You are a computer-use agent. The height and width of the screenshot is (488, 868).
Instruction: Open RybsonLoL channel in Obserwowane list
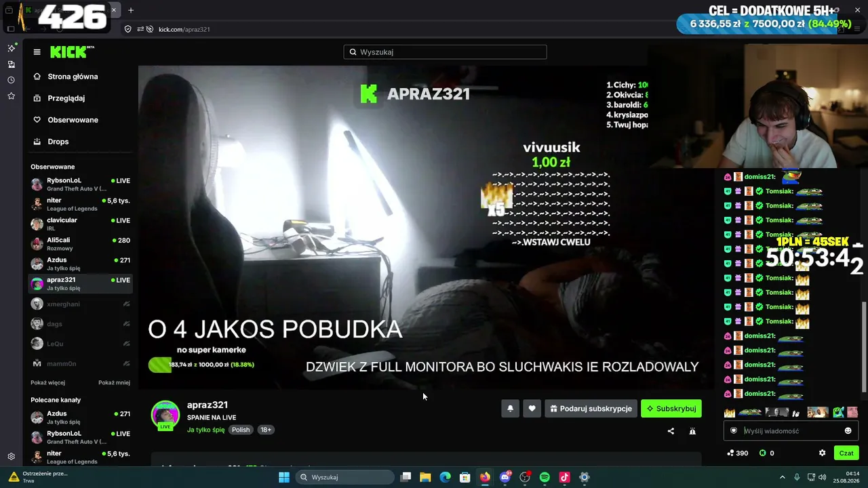[80, 184]
